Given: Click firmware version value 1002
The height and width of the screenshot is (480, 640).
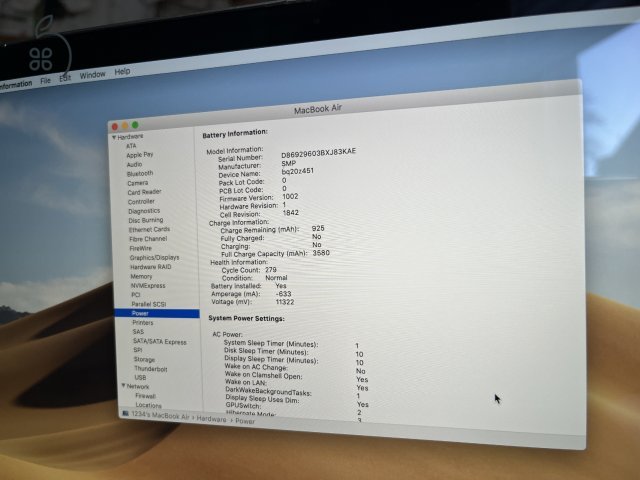Looking at the screenshot, I should pyautogui.click(x=290, y=196).
